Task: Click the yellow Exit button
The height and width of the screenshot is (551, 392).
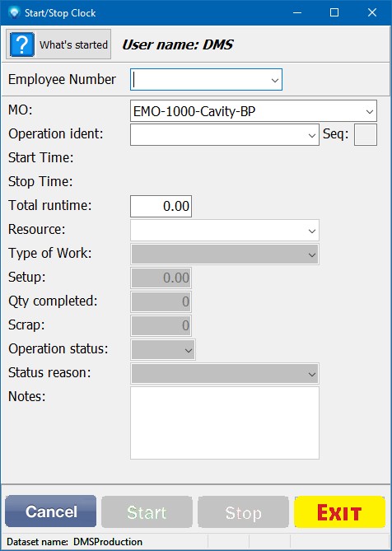Action: coord(339,512)
